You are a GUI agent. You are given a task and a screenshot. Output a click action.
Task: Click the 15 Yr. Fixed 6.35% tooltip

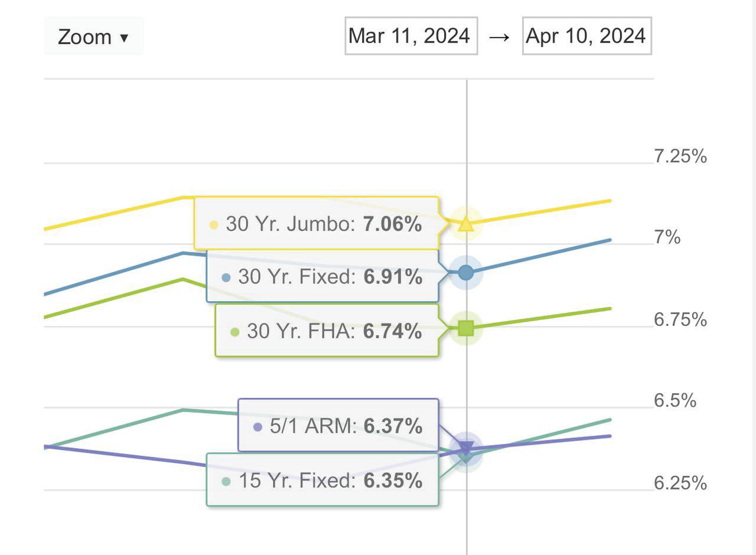point(322,481)
